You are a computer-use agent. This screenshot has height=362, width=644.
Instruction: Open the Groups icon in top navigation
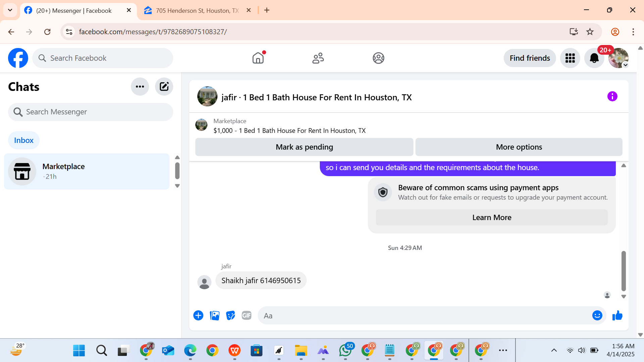[378, 58]
